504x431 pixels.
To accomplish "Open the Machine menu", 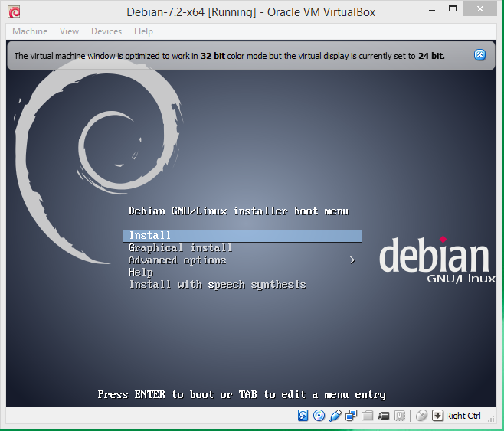I will coord(30,31).
